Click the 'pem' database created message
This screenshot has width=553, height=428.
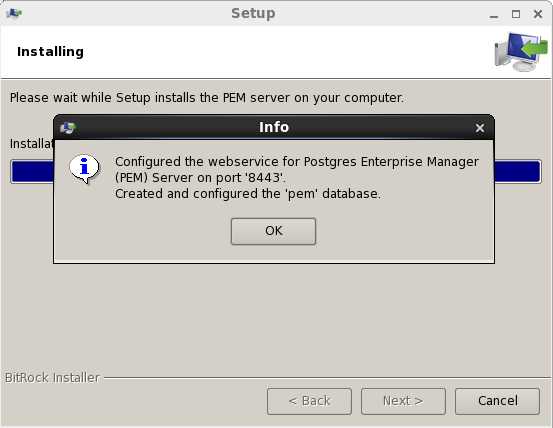248,194
